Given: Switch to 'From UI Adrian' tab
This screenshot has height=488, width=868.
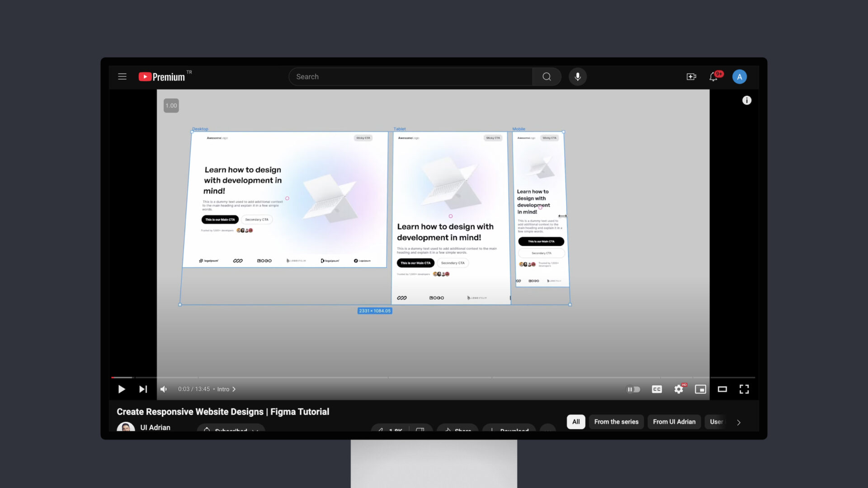Looking at the screenshot, I should click(x=674, y=421).
